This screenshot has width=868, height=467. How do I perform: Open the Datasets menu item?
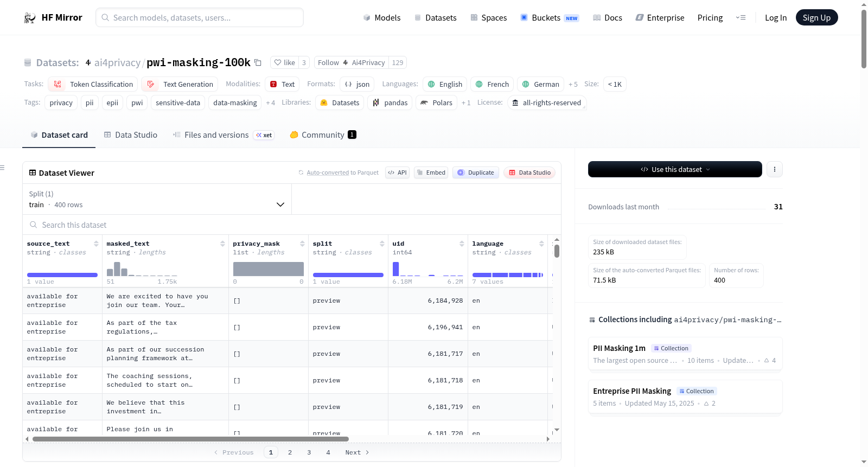pyautogui.click(x=435, y=18)
